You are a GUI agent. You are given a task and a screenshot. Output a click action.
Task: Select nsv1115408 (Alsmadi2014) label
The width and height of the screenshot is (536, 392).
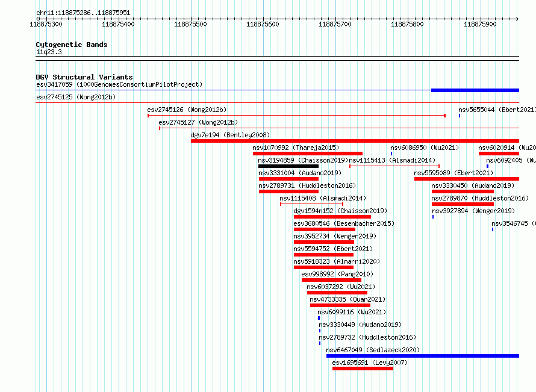click(323, 198)
